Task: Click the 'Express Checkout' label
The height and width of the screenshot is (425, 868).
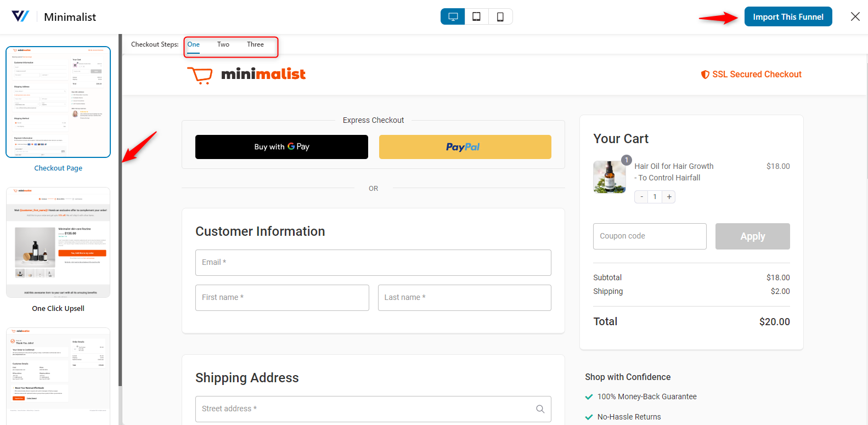Action: pos(373,120)
